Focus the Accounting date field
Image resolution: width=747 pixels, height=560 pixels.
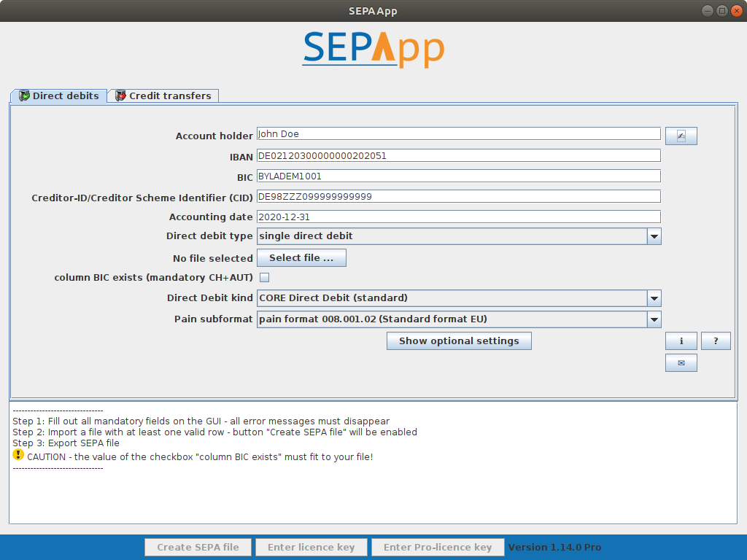[458, 217]
